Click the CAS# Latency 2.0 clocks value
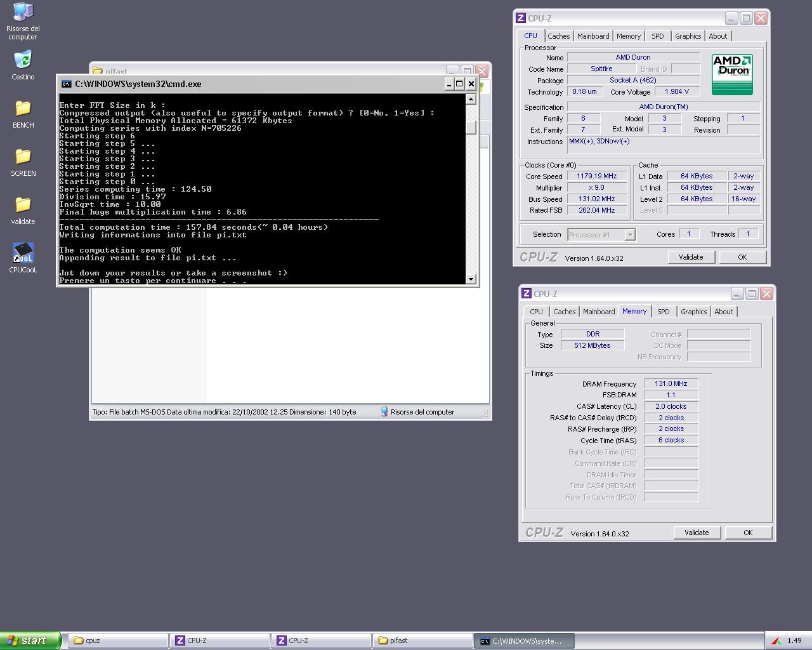The height and width of the screenshot is (650, 812). coord(671,406)
